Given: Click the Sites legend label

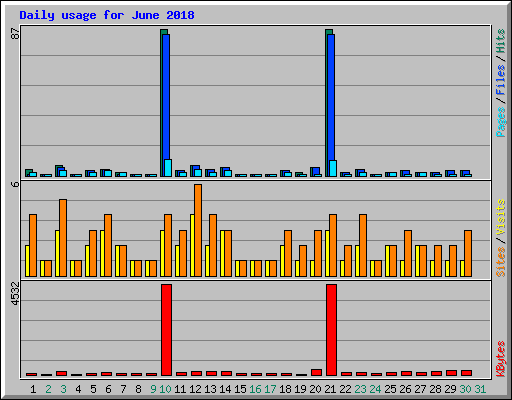Looking at the screenshot, I should tap(500, 262).
